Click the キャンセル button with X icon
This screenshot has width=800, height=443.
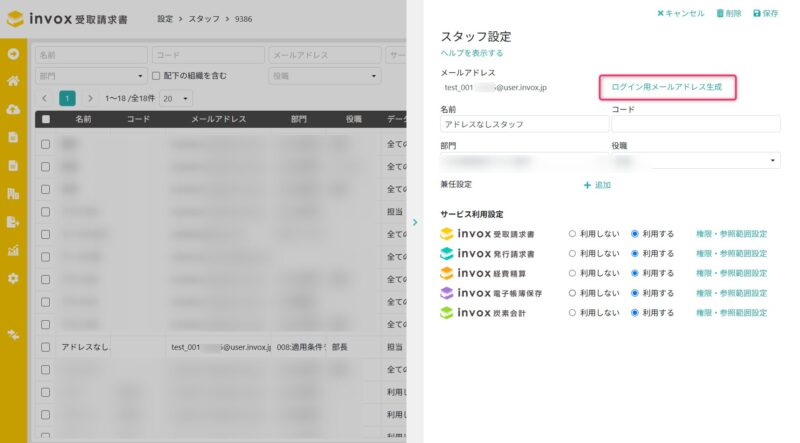[x=681, y=13]
